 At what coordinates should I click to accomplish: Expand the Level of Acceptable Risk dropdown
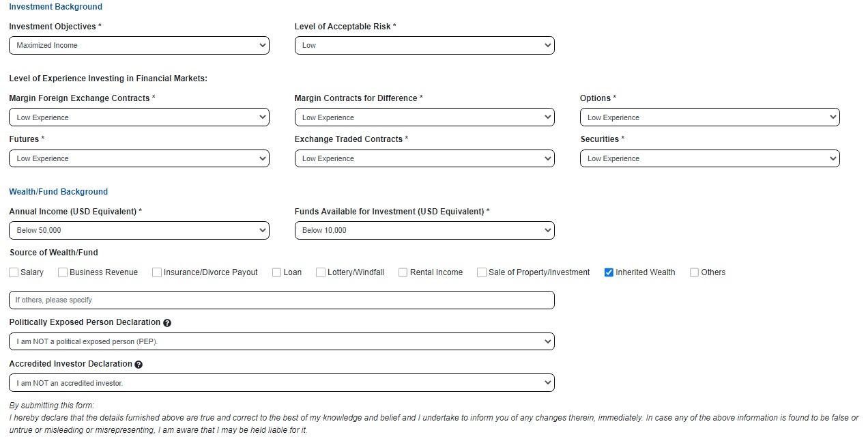pyautogui.click(x=424, y=46)
